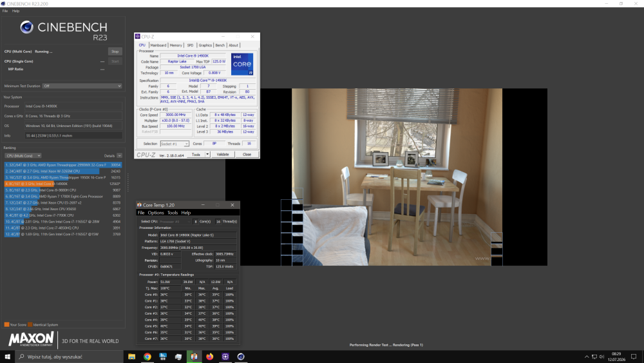
Task: Show hidden system tray icons
Action: (587, 357)
